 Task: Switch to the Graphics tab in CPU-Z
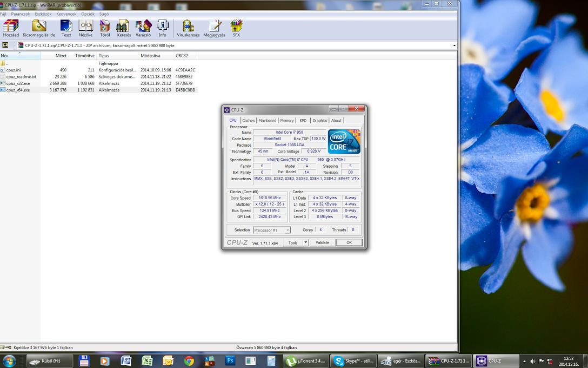pos(320,121)
